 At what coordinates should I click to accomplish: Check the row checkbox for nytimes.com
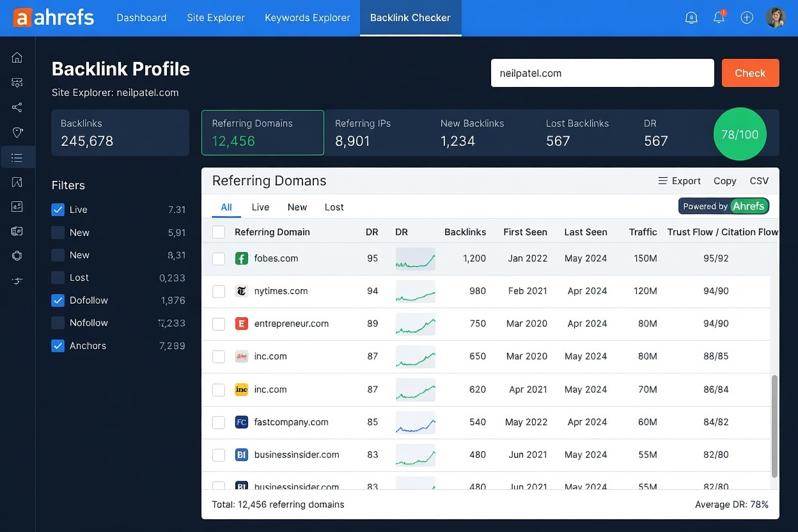coord(219,291)
